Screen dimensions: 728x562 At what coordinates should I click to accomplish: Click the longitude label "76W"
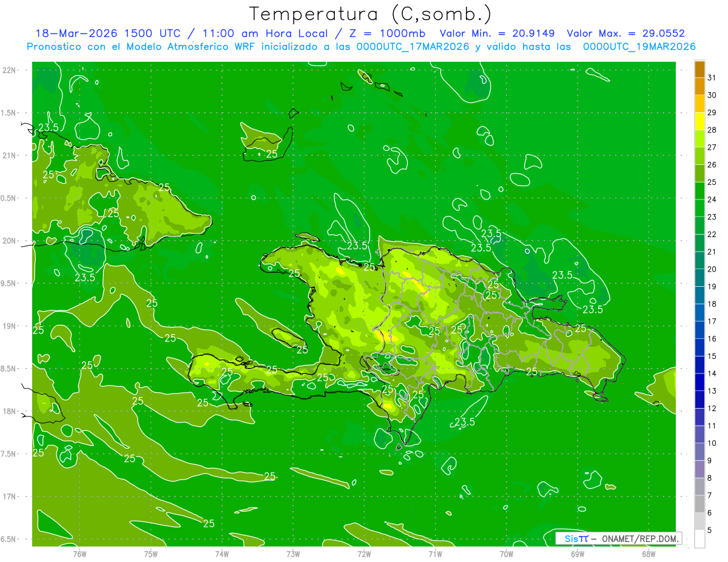(79, 553)
